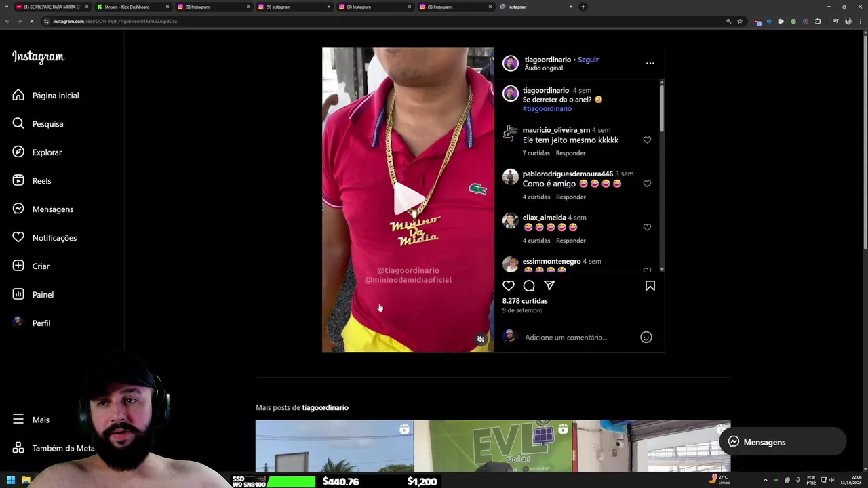Like mauricio_oliveira_srn's comment
868x488 pixels.
click(647, 140)
